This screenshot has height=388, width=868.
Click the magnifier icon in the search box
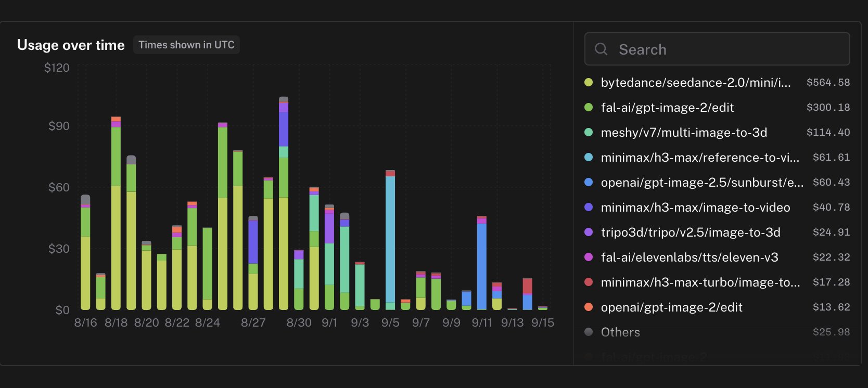pyautogui.click(x=601, y=49)
